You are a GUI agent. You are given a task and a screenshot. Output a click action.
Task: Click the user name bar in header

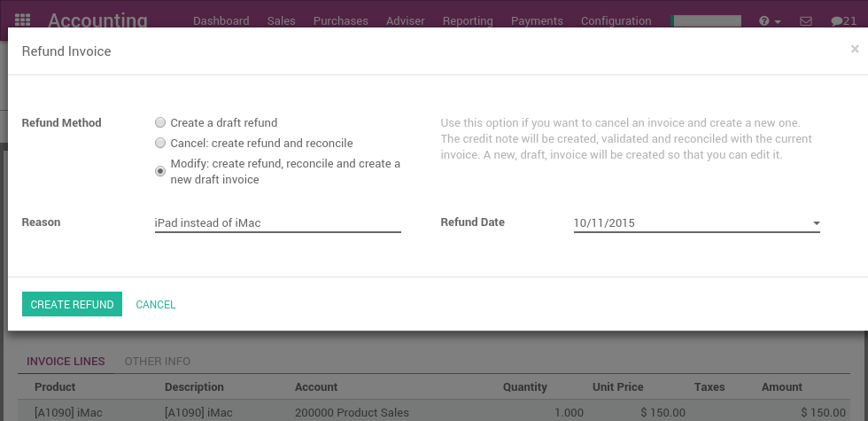point(706,20)
